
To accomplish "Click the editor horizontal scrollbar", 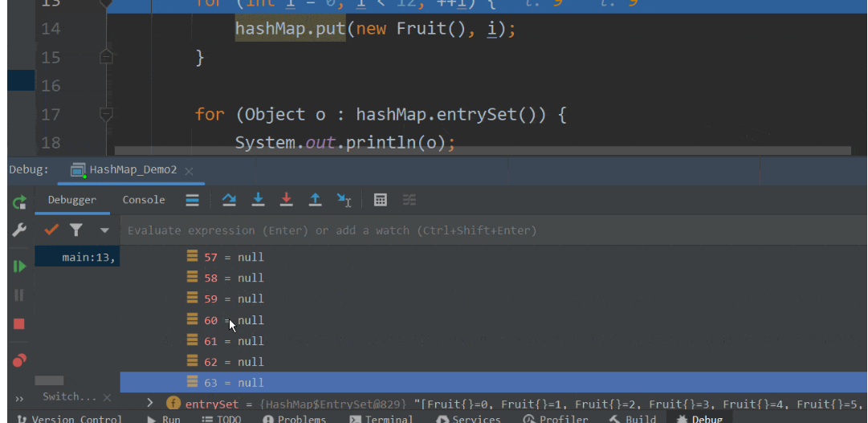I will [482, 150].
